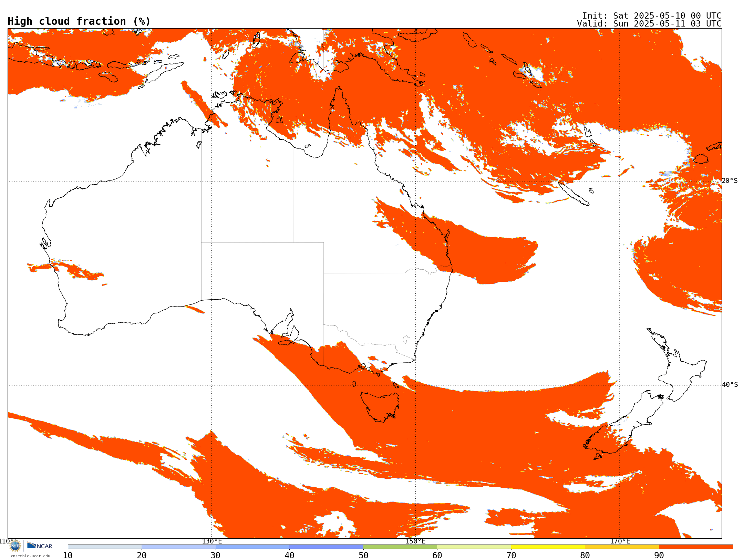Screen dimensions: 744x560
Task: Click the '170°E' longitude label
Action: [620, 541]
